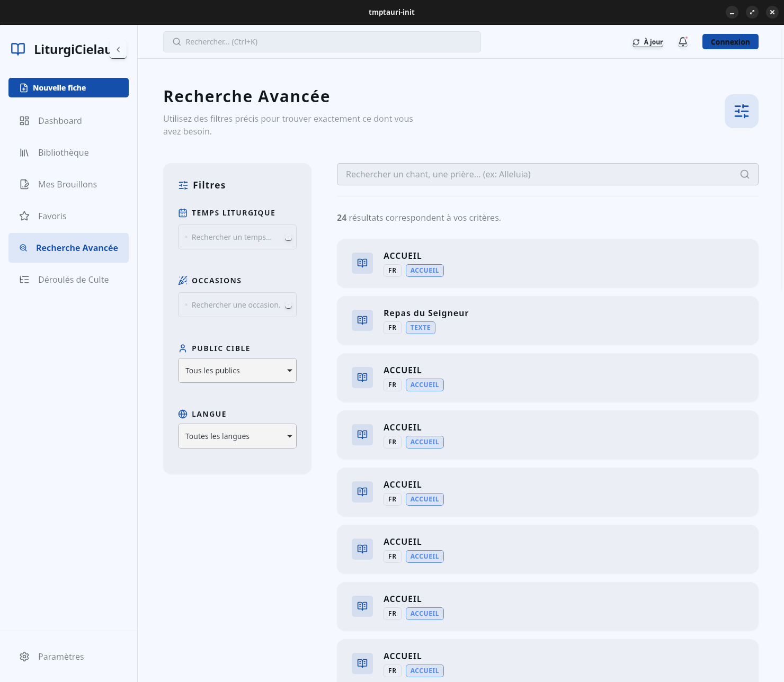Open the Temps Liturgique search combo box
This screenshot has height=682, width=784.
tap(237, 237)
